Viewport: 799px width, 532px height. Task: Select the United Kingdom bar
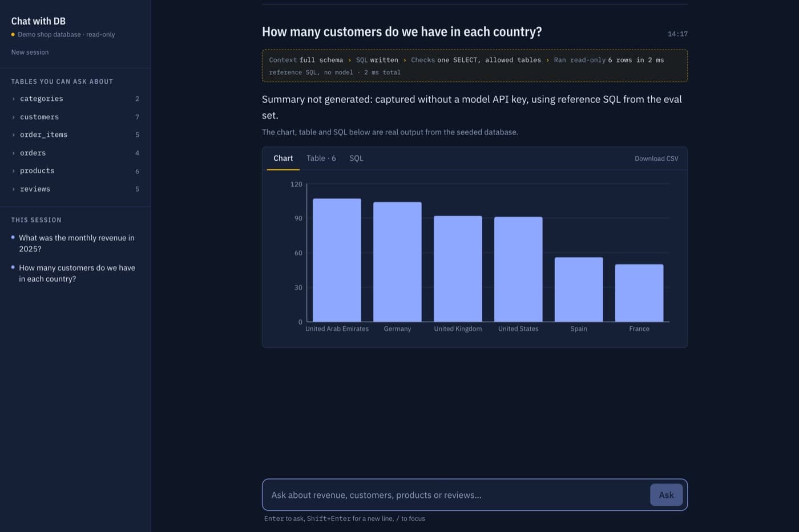click(458, 269)
